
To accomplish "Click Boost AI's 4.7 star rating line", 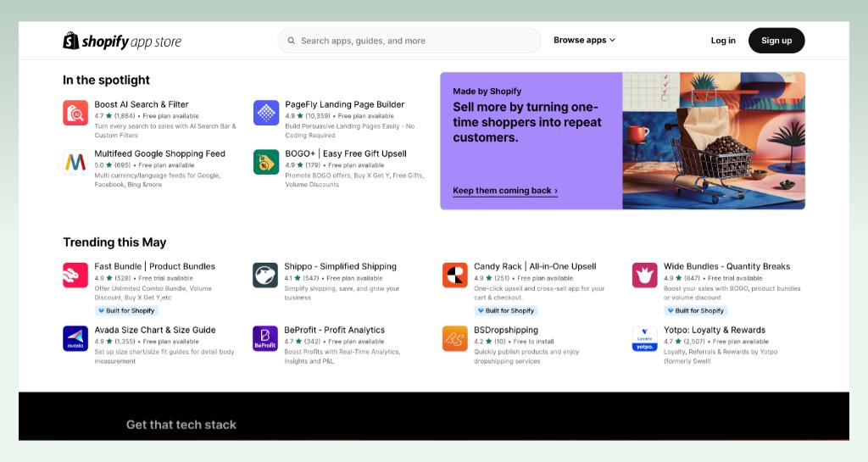I will [x=146, y=116].
